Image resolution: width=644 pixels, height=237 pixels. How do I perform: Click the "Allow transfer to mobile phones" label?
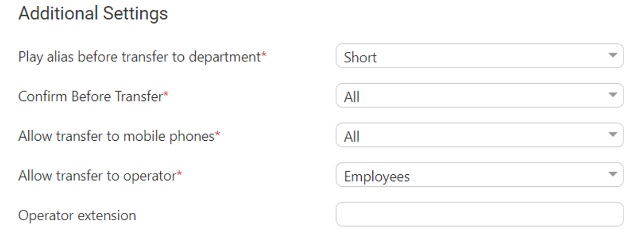pos(116,136)
